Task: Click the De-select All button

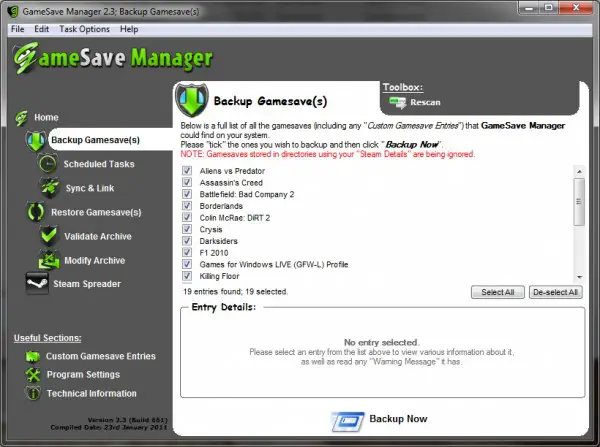Action: tap(556, 292)
